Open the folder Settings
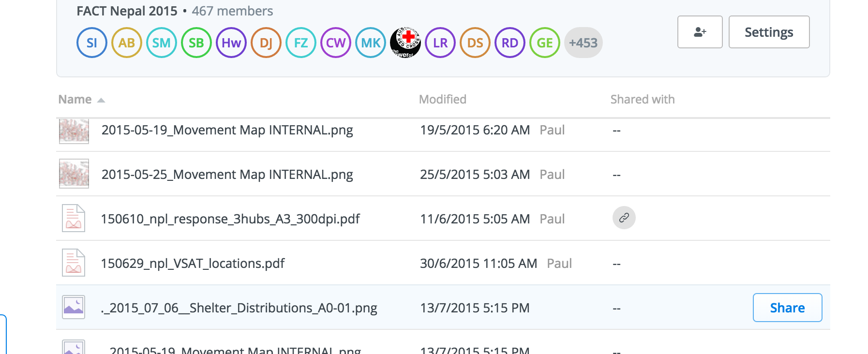The width and height of the screenshot is (868, 354). pos(769,32)
